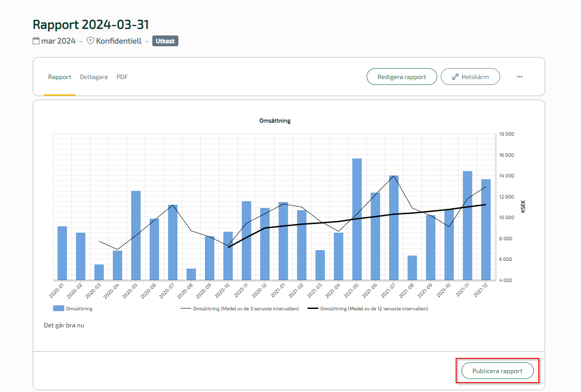
Task: Switch to the Deltagare tab
Action: pos(94,77)
